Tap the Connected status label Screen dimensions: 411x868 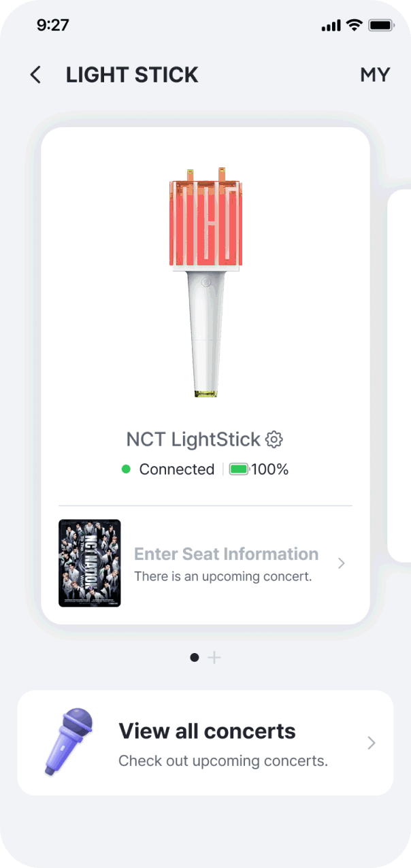177,469
